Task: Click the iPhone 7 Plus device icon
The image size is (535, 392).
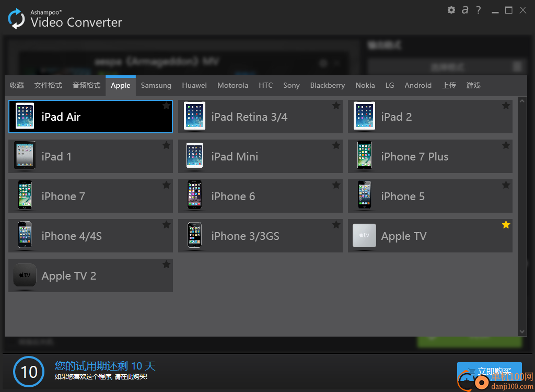Action: 364,155
